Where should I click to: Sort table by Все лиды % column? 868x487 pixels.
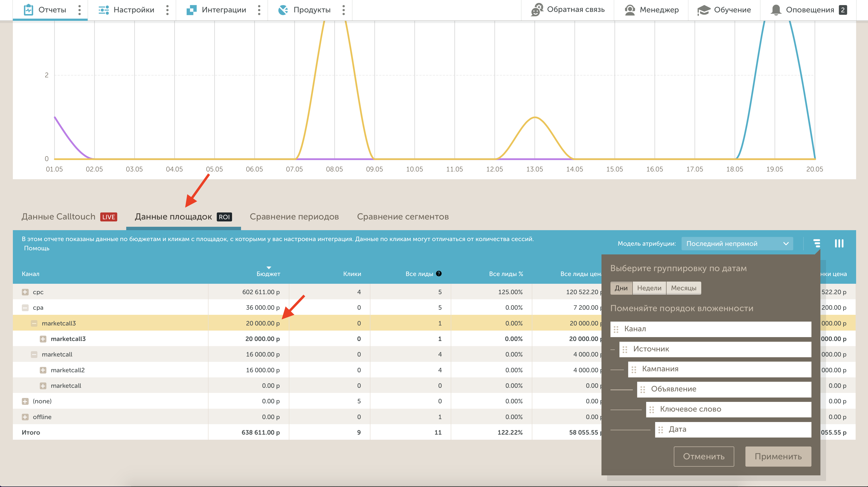506,274
